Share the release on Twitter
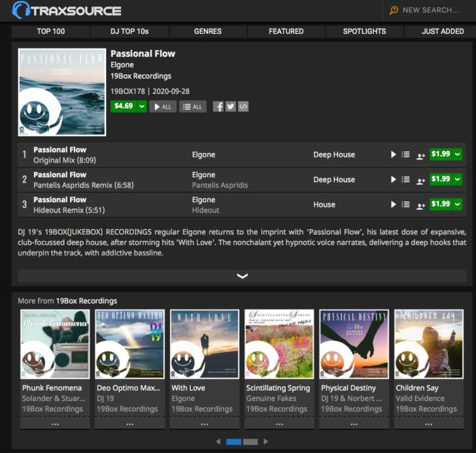 pyautogui.click(x=230, y=107)
